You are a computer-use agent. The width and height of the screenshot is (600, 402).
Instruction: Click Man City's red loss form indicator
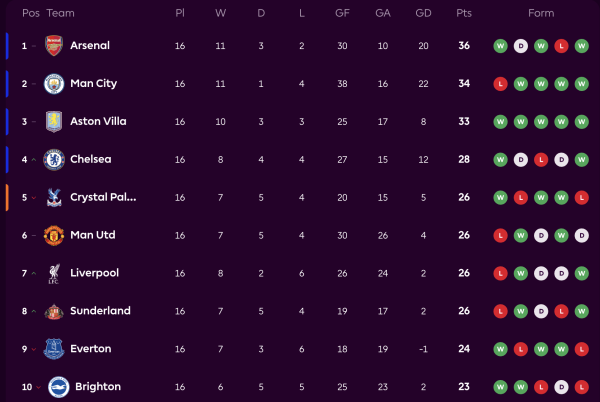coord(500,84)
